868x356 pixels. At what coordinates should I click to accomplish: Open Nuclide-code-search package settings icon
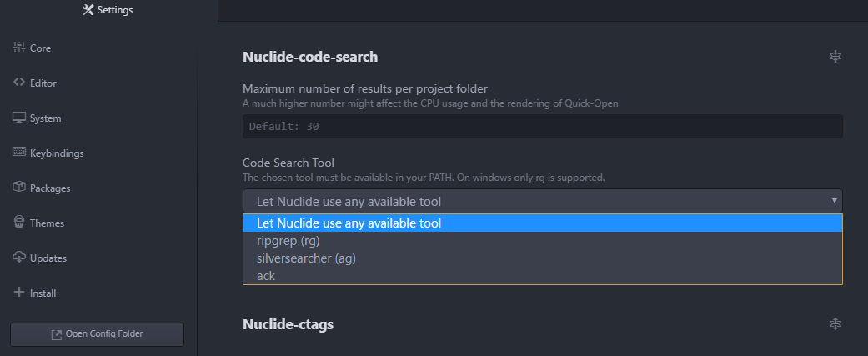click(x=835, y=56)
